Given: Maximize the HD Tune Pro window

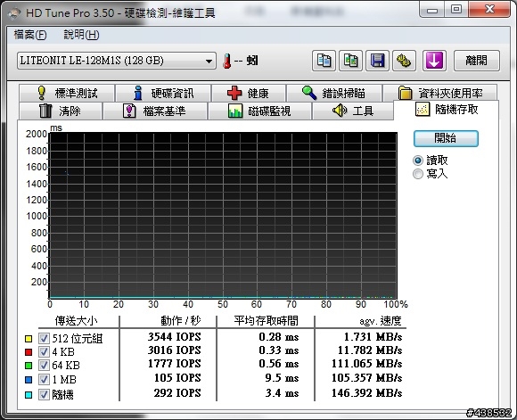Looking at the screenshot, I should [456, 10].
